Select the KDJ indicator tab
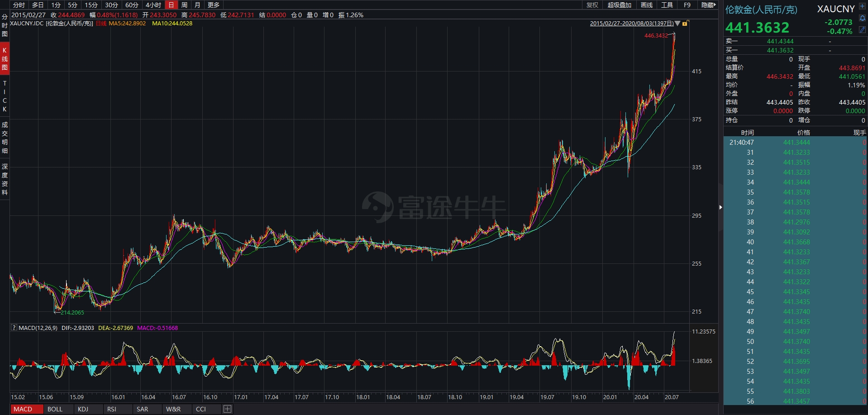868x415 pixels. 83,409
